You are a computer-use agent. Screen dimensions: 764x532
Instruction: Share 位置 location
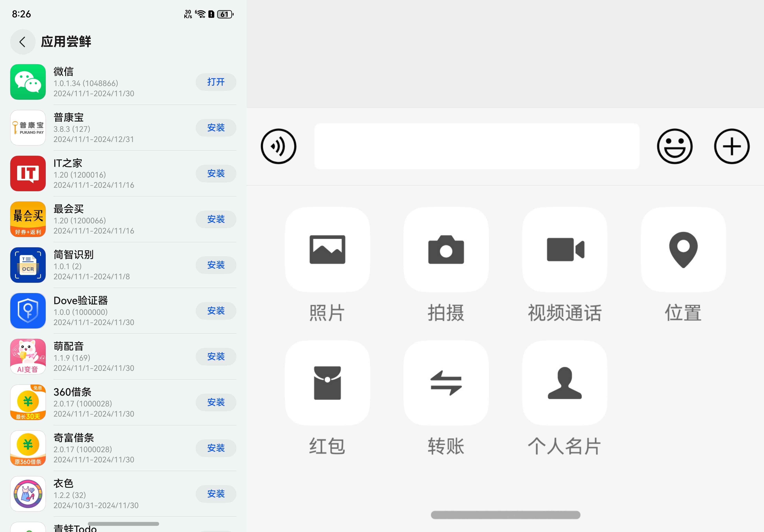684,250
